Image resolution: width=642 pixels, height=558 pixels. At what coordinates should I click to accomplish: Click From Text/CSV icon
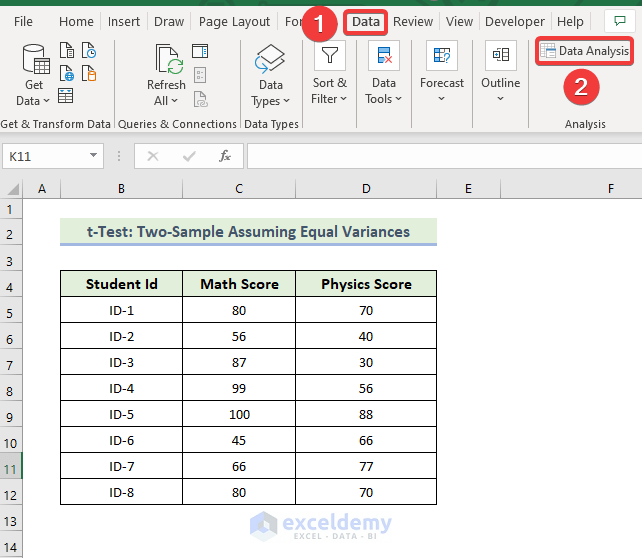[x=67, y=50]
